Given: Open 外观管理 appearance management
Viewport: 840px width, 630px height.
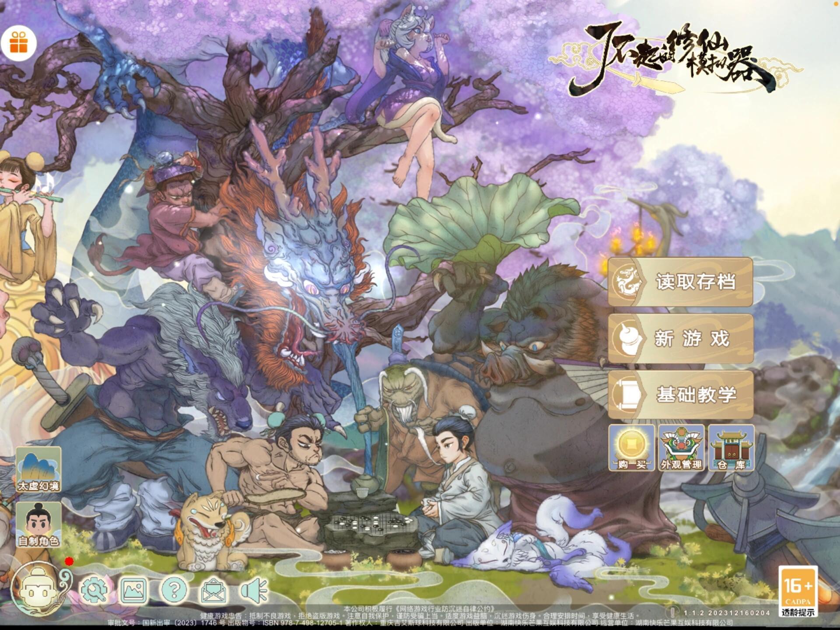Looking at the screenshot, I should (681, 448).
